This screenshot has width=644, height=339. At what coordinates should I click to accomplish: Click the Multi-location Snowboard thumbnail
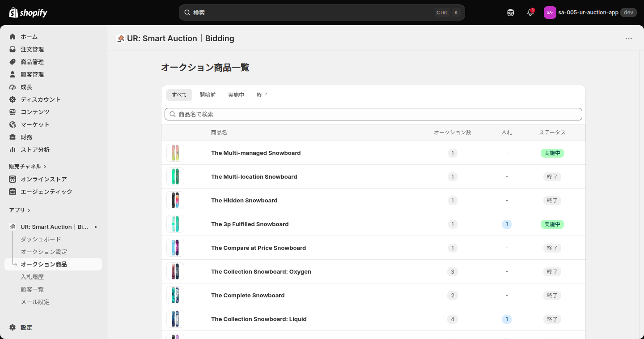175,176
